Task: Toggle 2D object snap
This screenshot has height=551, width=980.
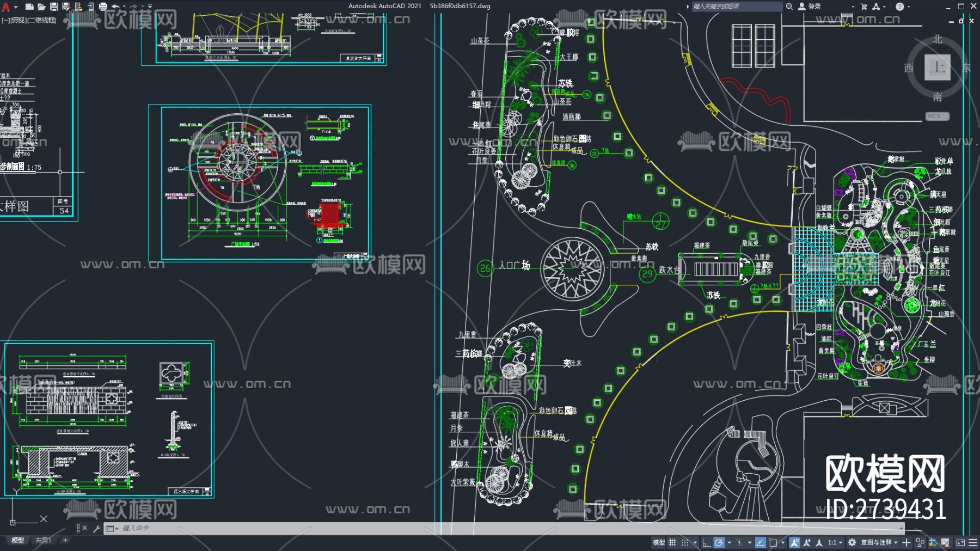Action: pos(773,542)
